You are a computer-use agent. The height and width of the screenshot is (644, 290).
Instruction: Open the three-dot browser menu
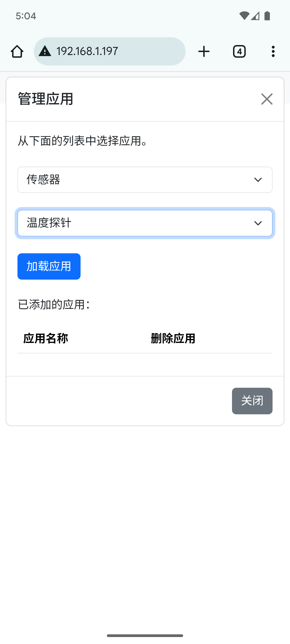coord(273,51)
